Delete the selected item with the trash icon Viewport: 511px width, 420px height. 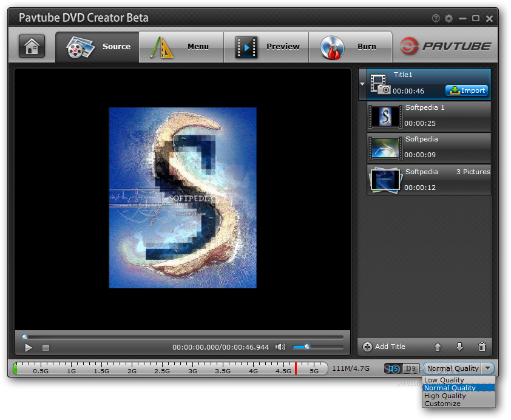(x=482, y=347)
